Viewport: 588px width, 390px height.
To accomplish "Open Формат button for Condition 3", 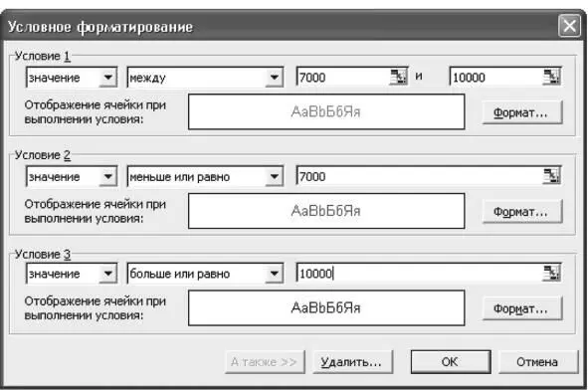I will point(522,308).
